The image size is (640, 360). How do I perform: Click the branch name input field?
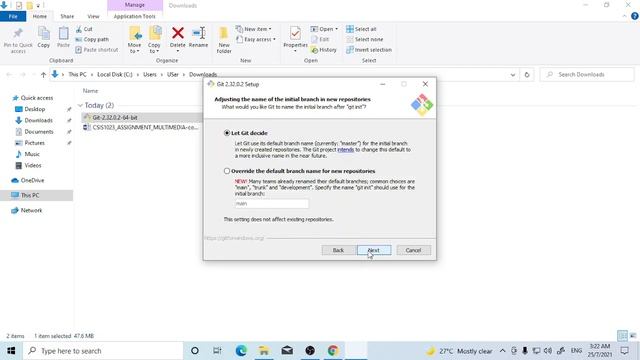(272, 203)
